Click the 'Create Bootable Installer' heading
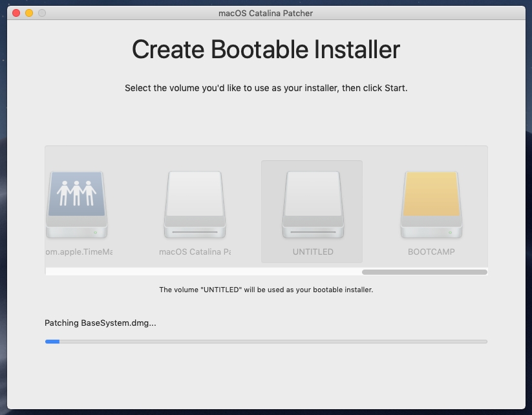The image size is (532, 415). (x=266, y=50)
